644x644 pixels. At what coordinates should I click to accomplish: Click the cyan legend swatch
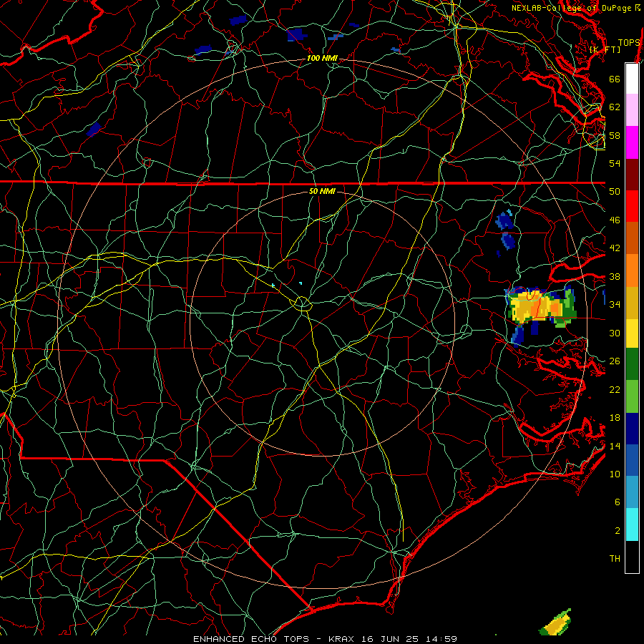pyautogui.click(x=632, y=525)
